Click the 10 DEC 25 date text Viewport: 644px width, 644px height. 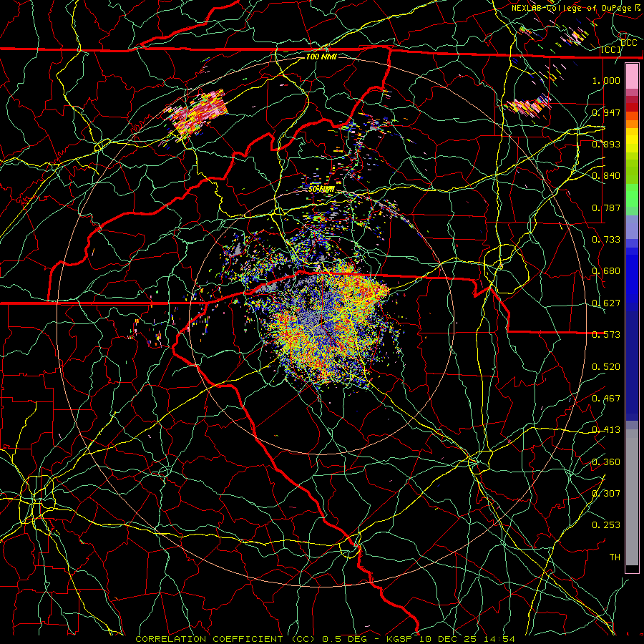click(x=448, y=639)
